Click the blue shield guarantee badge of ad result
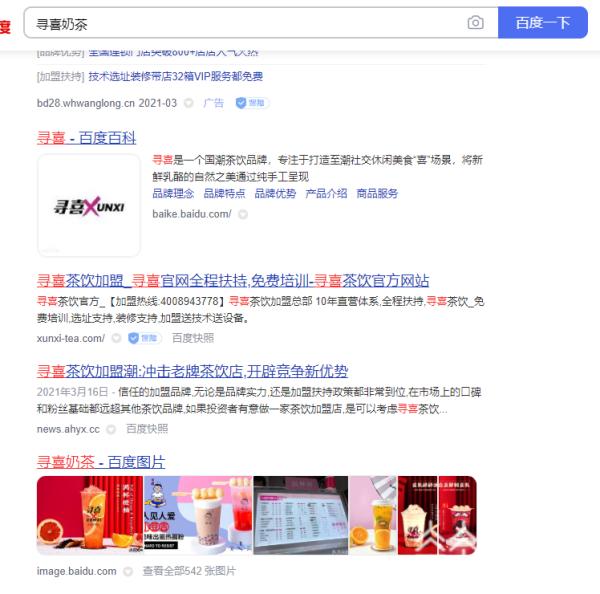The height and width of the screenshot is (594, 600). 252,103
